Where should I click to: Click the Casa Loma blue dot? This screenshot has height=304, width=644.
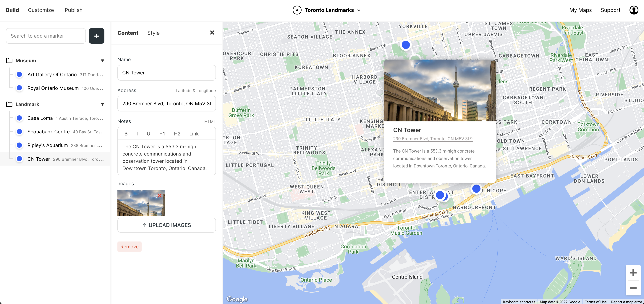pyautogui.click(x=19, y=118)
